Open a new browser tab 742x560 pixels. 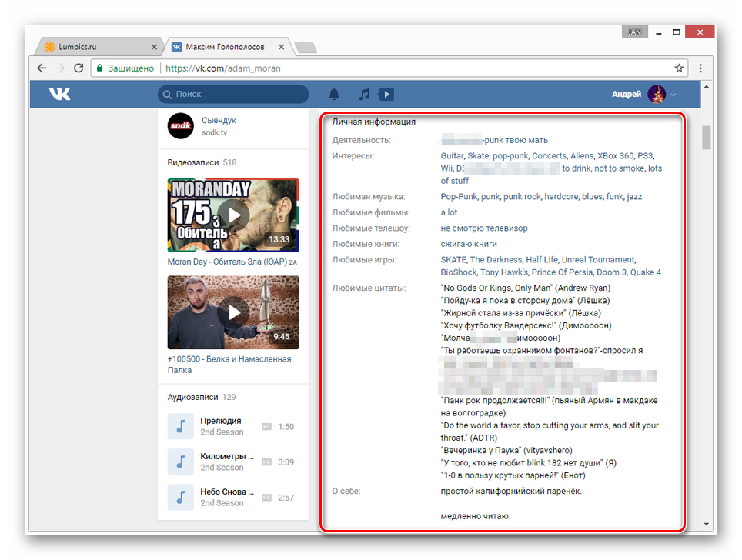pos(306,48)
